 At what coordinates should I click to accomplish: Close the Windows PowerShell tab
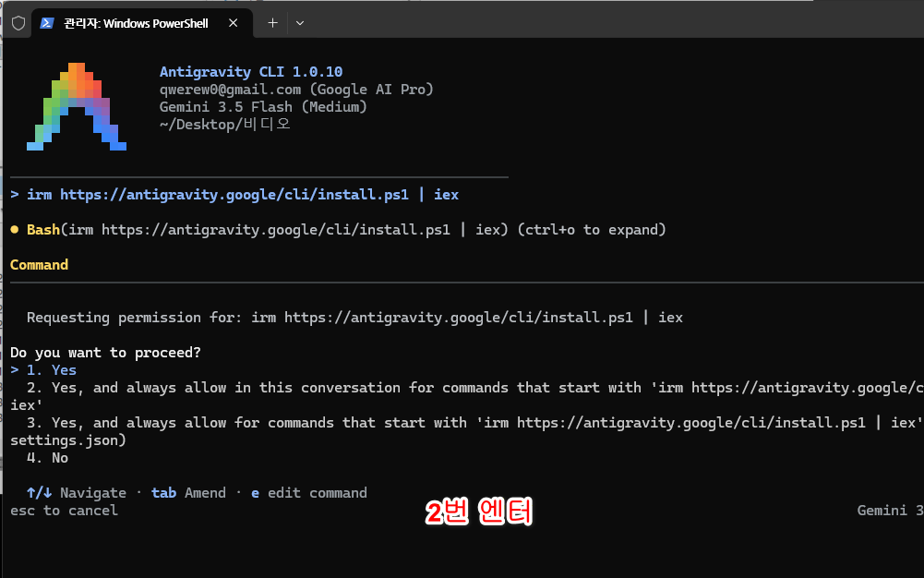234,23
